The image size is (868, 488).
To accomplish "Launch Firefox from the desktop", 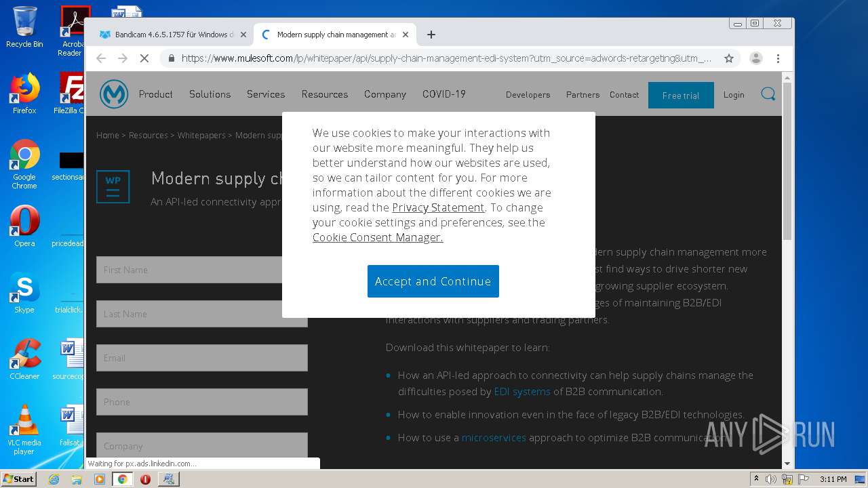I will pos(24,94).
